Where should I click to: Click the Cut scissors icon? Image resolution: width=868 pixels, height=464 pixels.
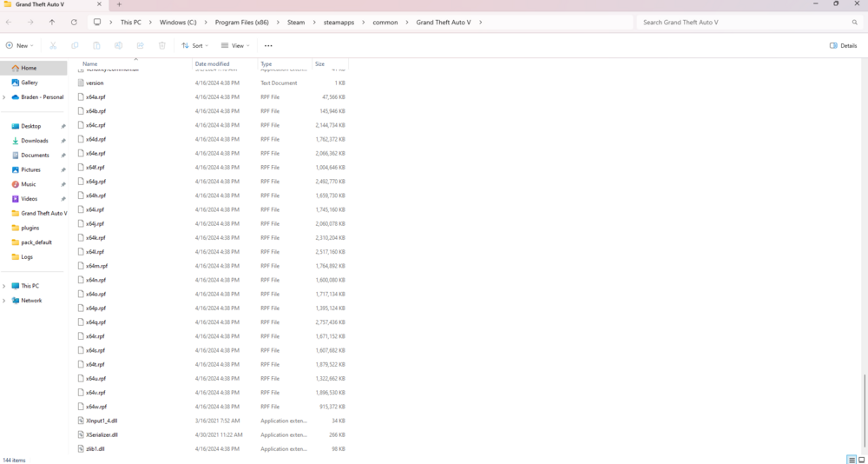(53, 45)
